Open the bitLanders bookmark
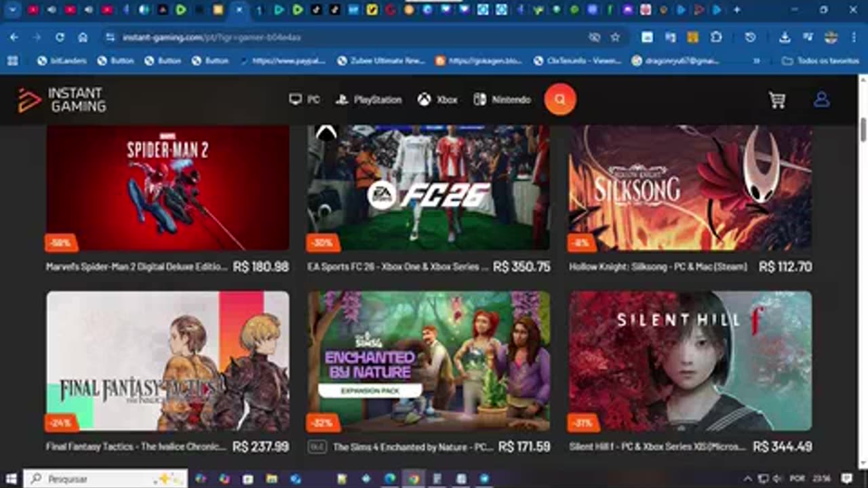 click(62, 60)
